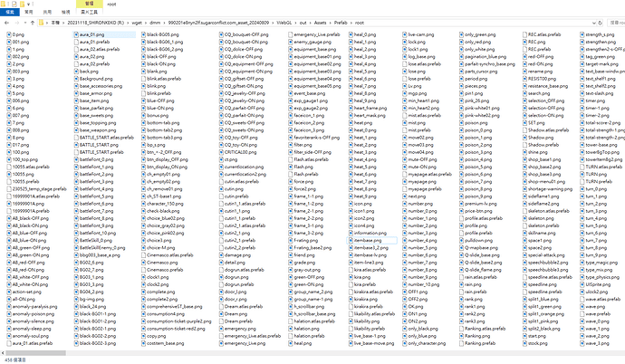Click file icon of Ranking.prefab

(462, 343)
